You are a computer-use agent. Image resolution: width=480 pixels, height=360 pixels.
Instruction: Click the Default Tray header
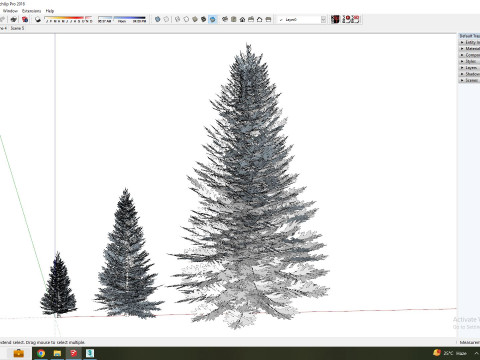(470, 36)
